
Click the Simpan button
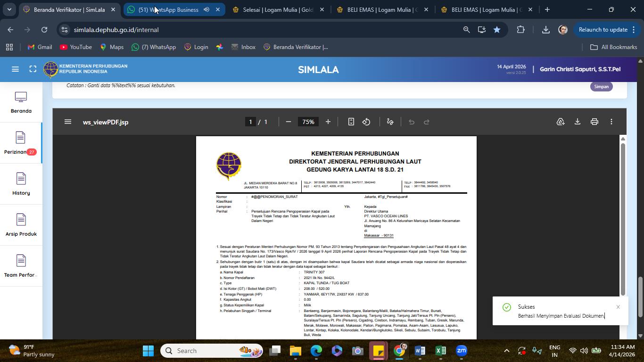tap(601, 87)
